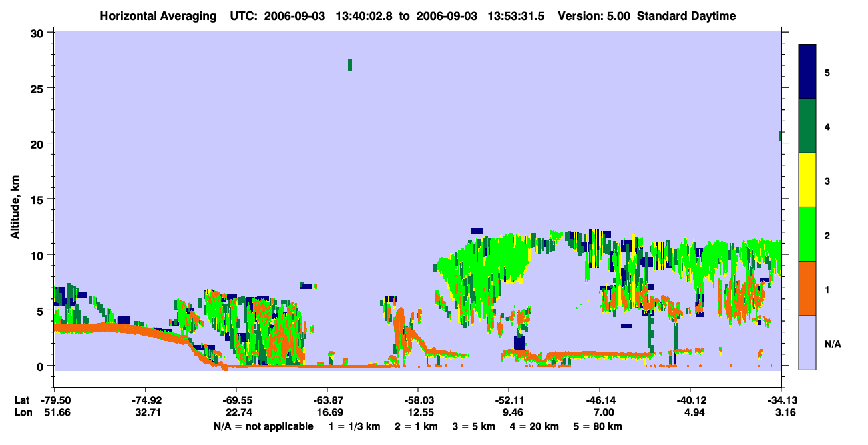868x445 pixels.
Task: Click the 'N/A = not applicable' legend note
Action: (x=263, y=426)
